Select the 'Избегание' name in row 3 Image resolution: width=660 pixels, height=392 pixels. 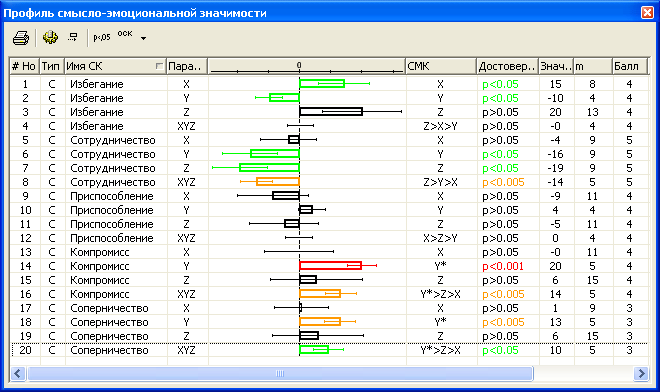click(x=97, y=112)
